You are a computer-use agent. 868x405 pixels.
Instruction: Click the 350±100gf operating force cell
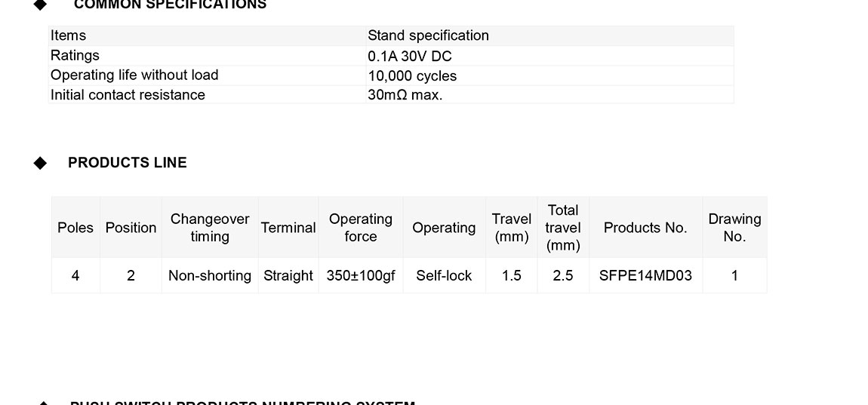[361, 276]
